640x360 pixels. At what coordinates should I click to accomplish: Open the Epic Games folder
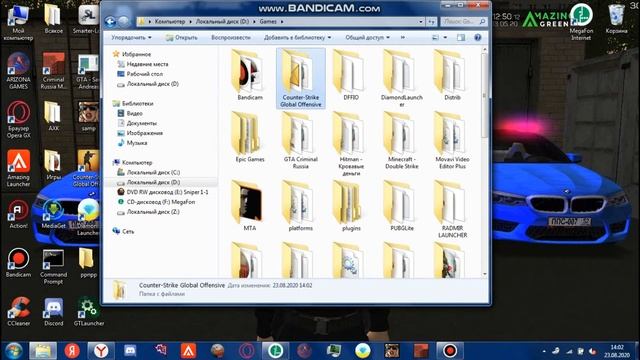coord(250,137)
